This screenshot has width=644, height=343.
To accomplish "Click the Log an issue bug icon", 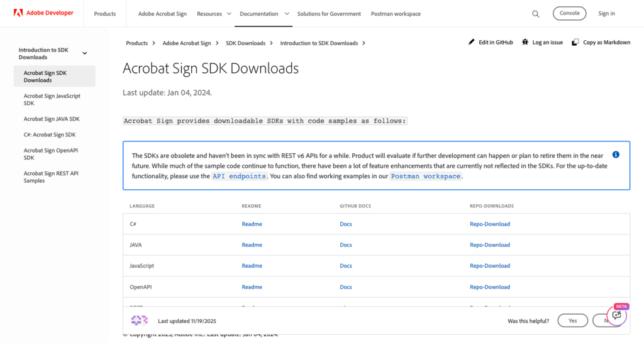I will point(525,42).
